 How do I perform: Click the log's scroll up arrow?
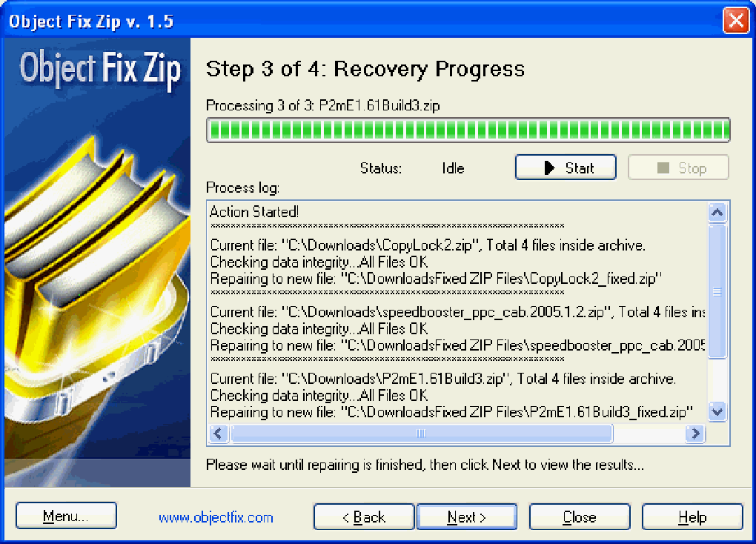[717, 213]
